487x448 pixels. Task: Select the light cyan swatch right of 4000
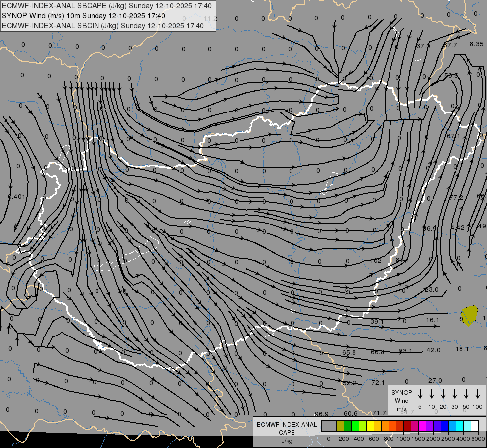[x=467, y=426]
